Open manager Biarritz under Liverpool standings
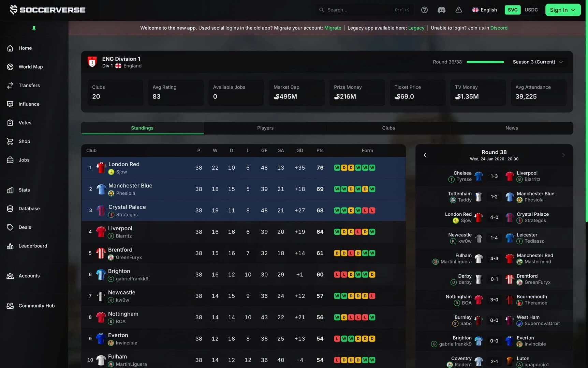588x368 pixels. 123,236
